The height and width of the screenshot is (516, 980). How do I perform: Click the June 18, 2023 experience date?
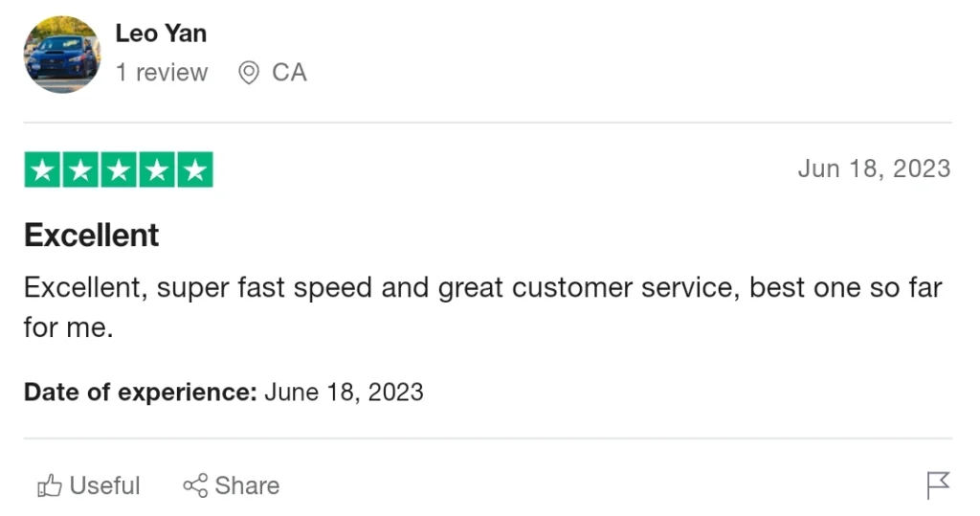344,393
